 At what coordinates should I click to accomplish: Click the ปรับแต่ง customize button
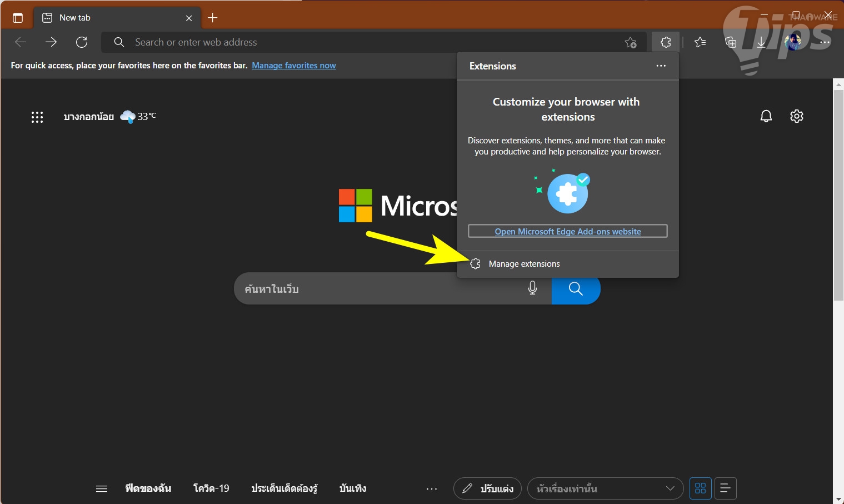coord(487,488)
